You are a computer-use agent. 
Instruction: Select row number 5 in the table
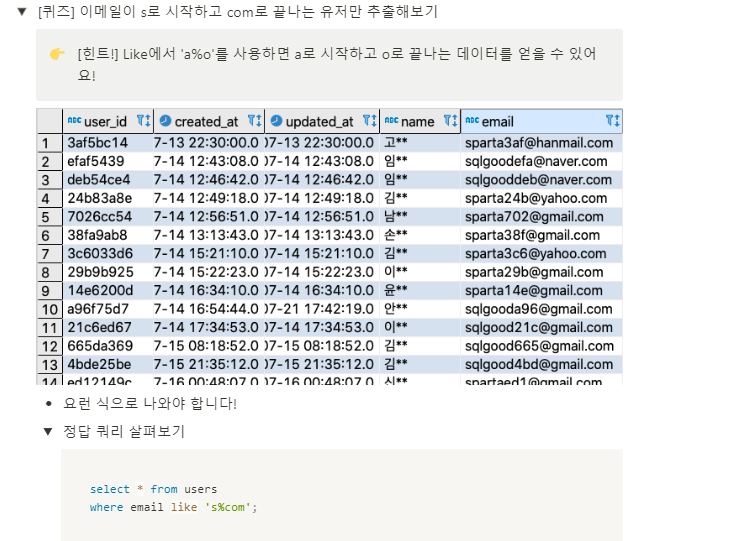point(49,217)
